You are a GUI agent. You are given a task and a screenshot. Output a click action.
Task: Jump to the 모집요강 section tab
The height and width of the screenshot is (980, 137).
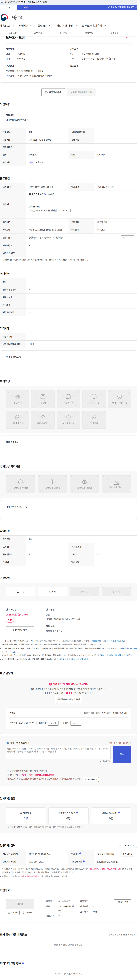(x=13, y=33)
